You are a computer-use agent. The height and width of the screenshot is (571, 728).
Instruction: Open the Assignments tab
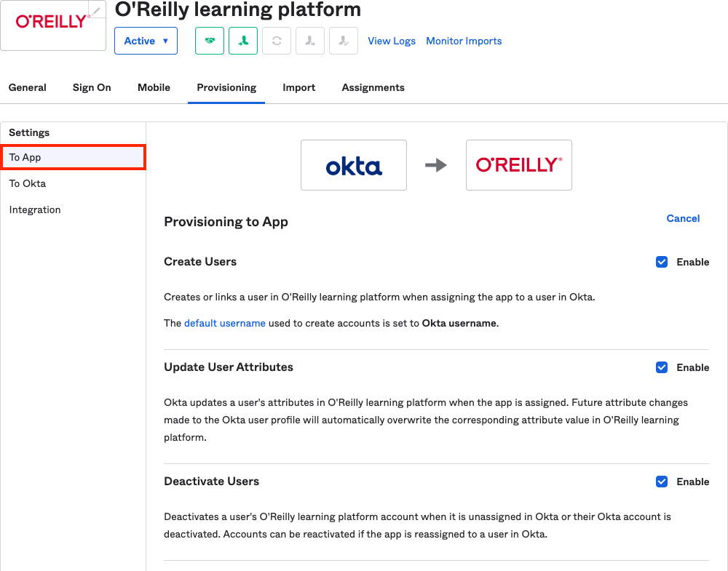373,87
